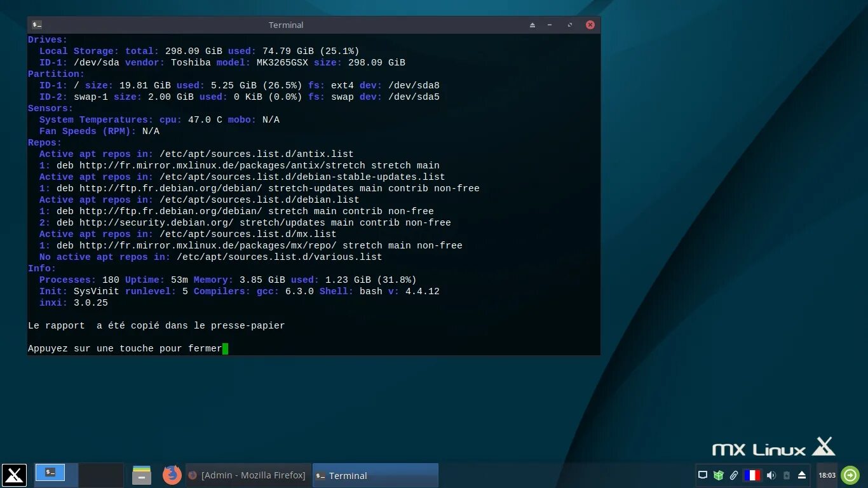Screen dimensions: 868x488
Task: Open the volume speaker control
Action: pyautogui.click(x=771, y=475)
